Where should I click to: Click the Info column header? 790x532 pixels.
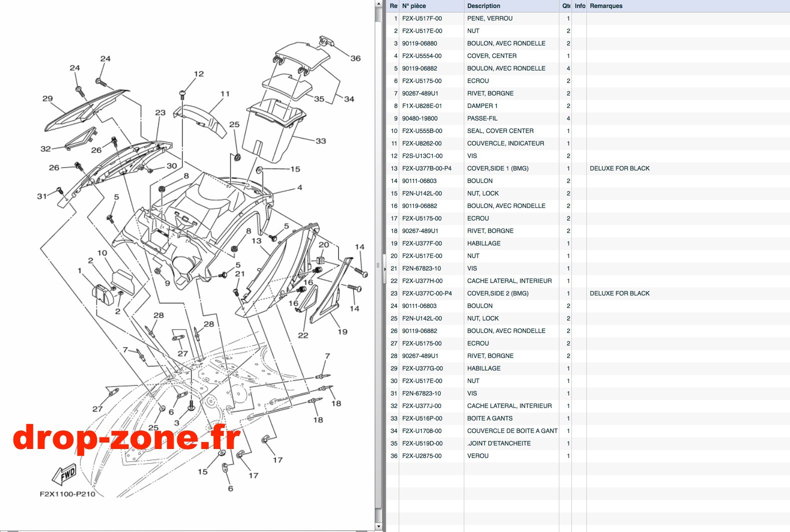coord(579,6)
